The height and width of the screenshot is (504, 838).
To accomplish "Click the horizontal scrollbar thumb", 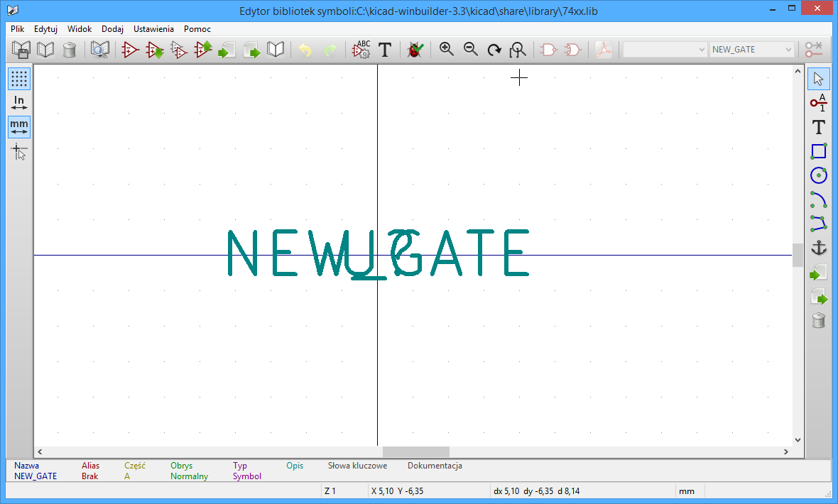I will pos(415,451).
